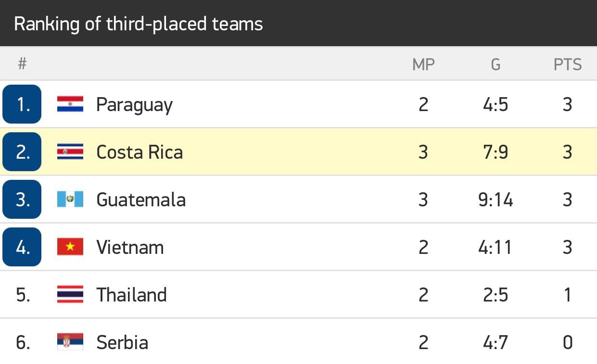Open the Serbia team page
Image resolution: width=597 pixels, height=364 pixels.
pyautogui.click(x=122, y=342)
